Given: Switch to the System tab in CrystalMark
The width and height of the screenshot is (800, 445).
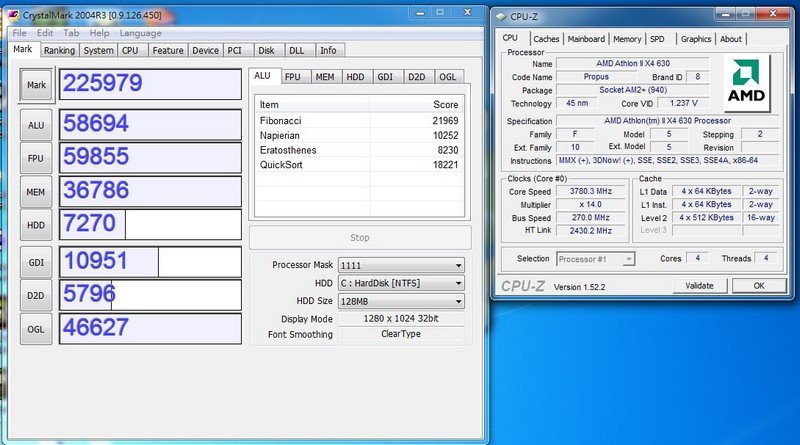Looking at the screenshot, I should point(98,51).
